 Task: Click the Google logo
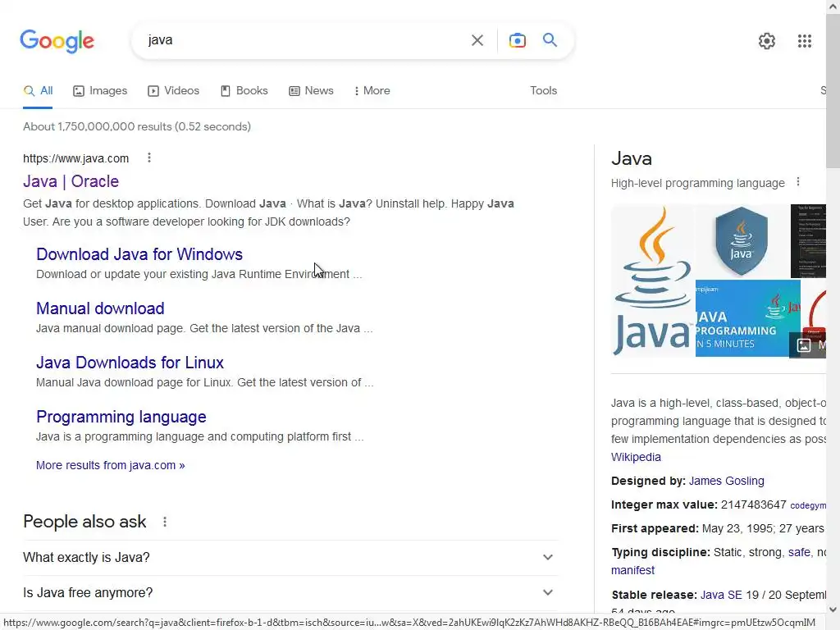pos(57,41)
